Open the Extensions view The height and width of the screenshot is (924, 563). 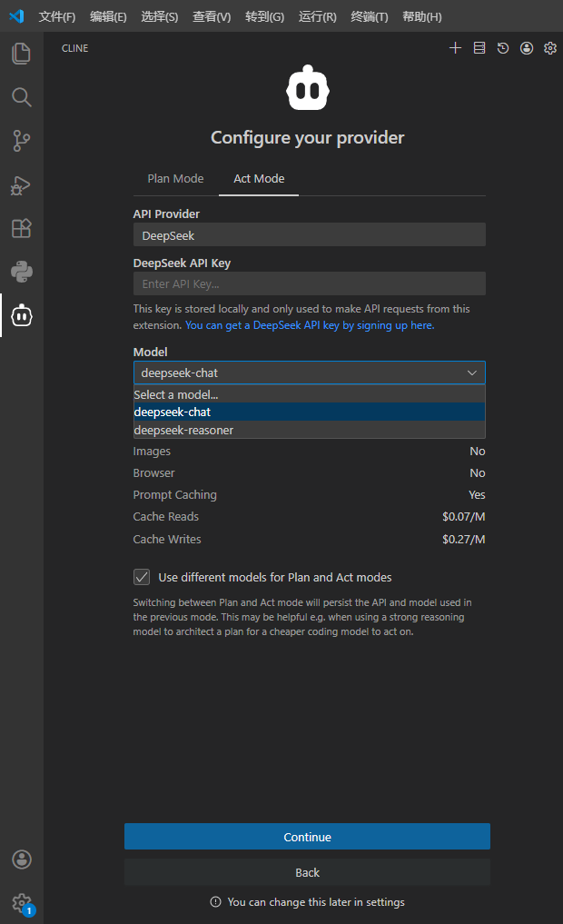click(21, 228)
